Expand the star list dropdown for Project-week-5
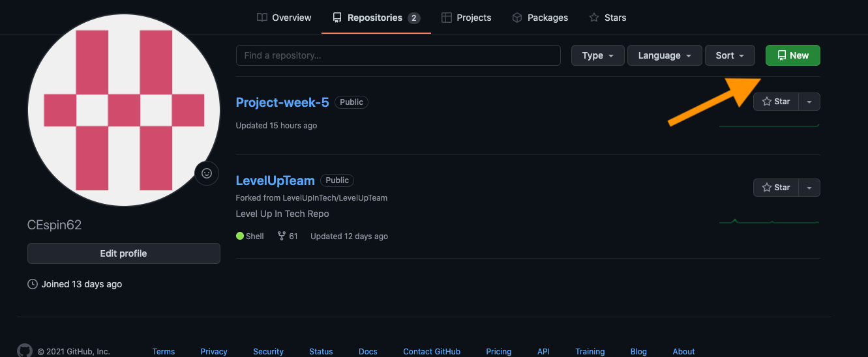868x357 pixels. tap(809, 102)
